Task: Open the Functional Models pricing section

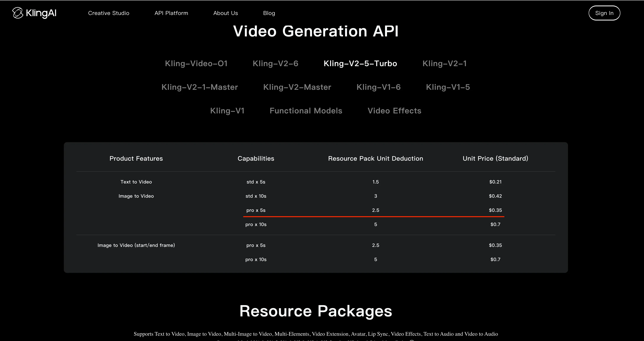Action: [x=306, y=111]
